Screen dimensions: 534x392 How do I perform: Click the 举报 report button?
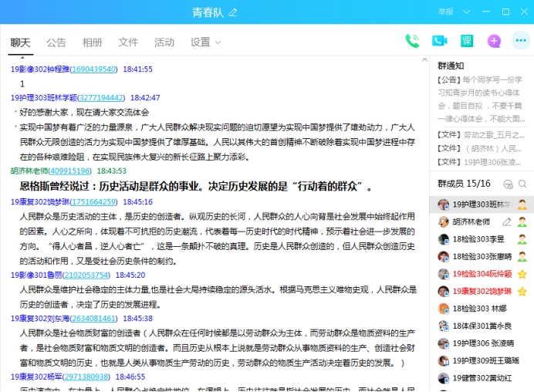pyautogui.click(x=446, y=12)
